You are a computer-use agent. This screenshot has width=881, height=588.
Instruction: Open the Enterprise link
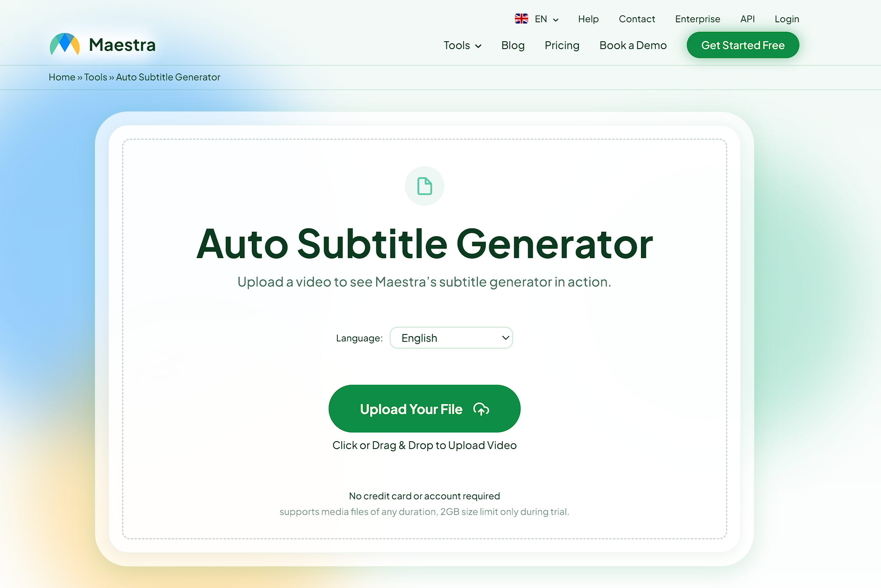point(698,19)
